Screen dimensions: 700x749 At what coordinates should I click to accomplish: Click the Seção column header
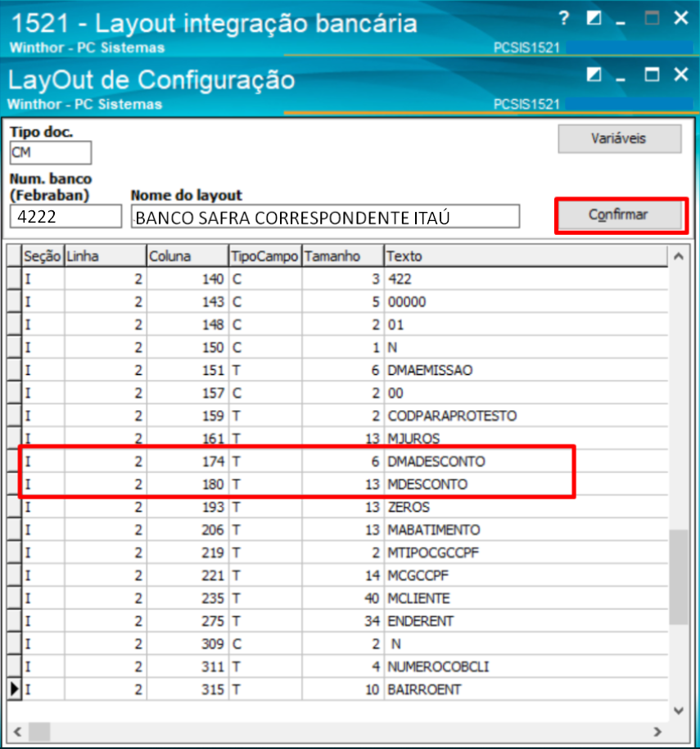(43, 256)
